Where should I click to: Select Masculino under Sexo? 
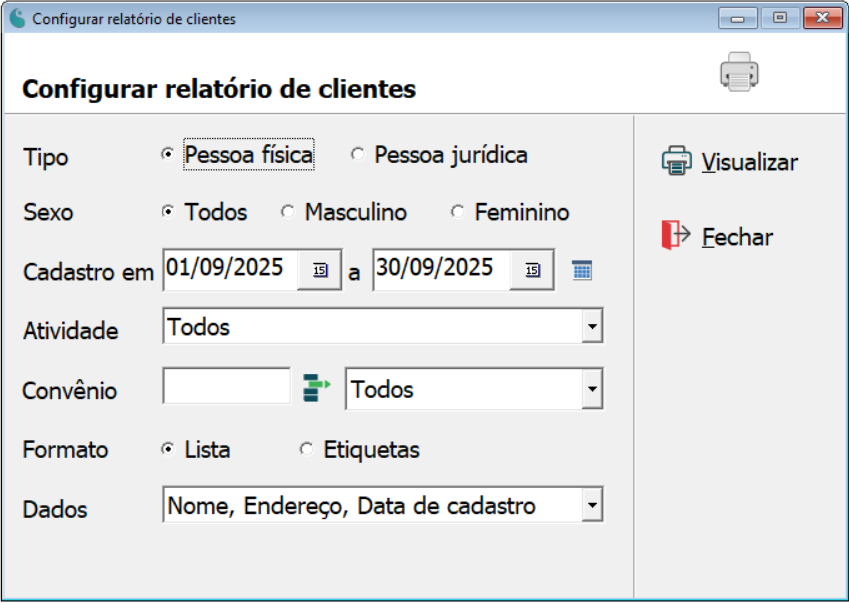(289, 212)
